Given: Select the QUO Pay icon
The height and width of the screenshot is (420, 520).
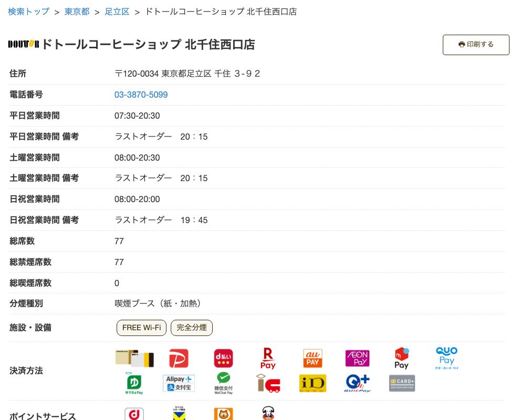Looking at the screenshot, I should (x=446, y=359).
